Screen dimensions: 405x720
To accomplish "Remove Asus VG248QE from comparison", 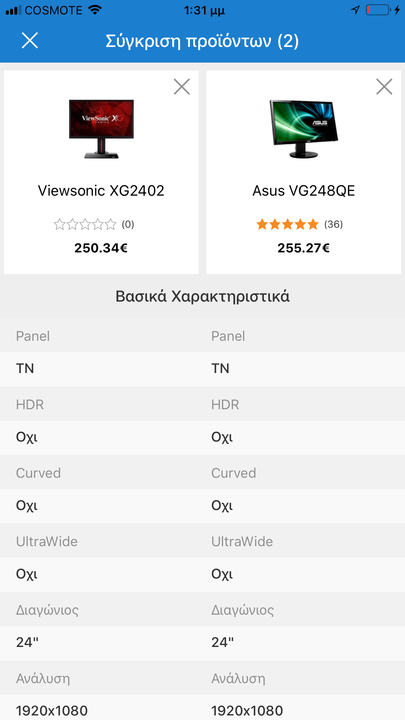I will [384, 86].
